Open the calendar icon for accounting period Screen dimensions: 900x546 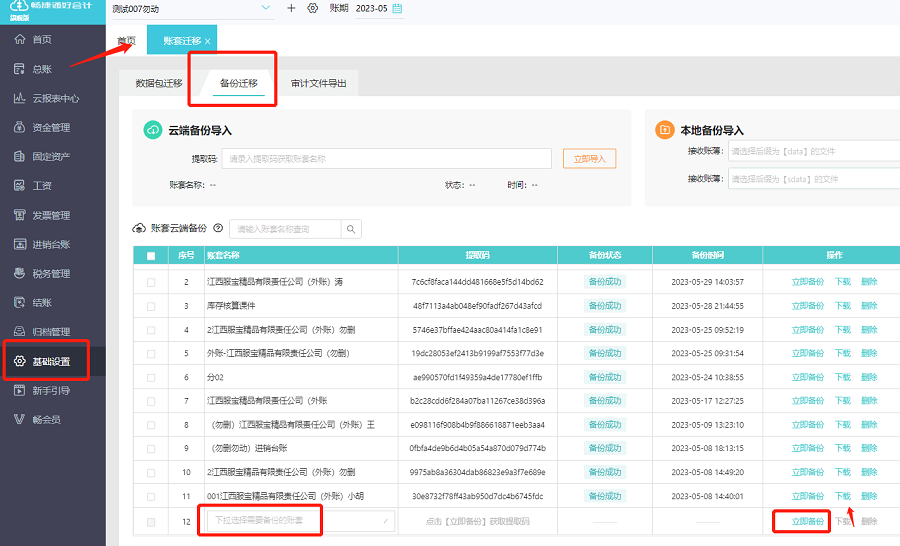397,8
